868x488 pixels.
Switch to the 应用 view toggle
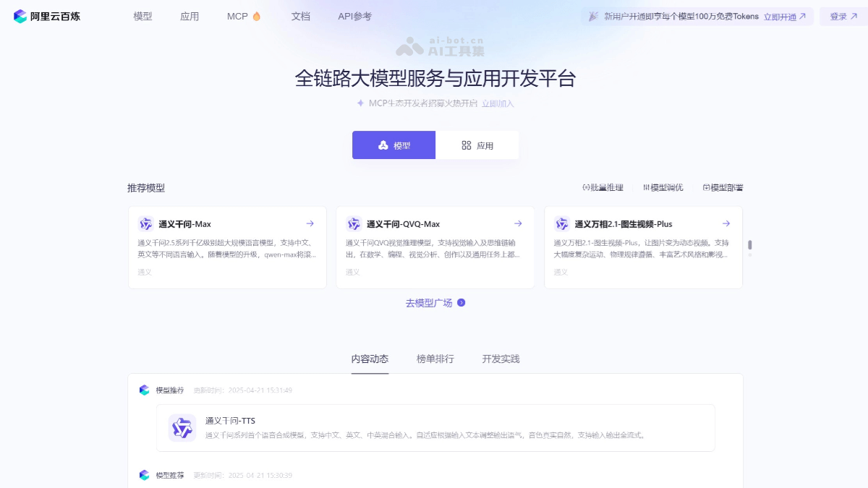[477, 145]
